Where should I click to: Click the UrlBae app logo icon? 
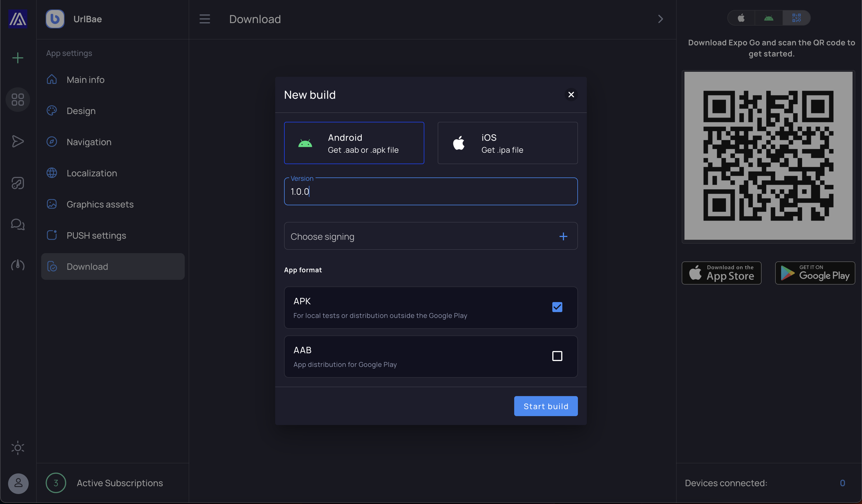(55, 19)
